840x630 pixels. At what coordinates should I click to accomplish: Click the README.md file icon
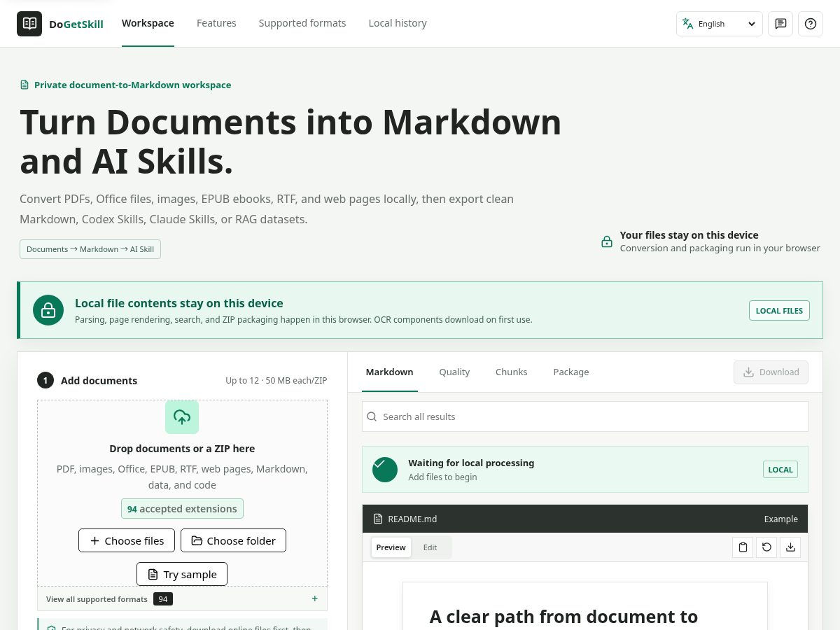378,519
